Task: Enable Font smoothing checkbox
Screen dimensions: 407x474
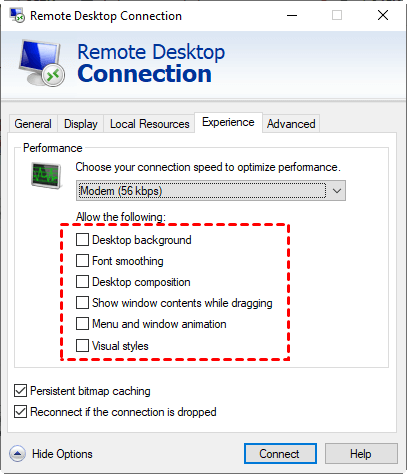Action: pyautogui.click(x=82, y=261)
